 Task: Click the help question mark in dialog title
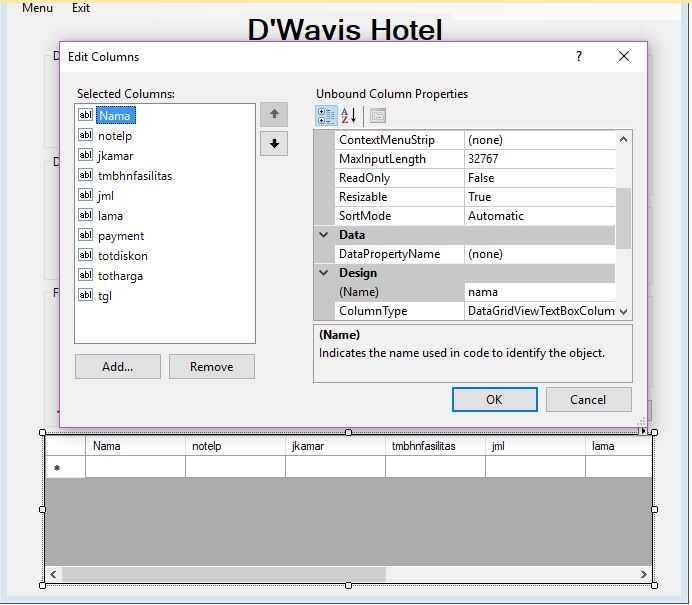(x=579, y=56)
